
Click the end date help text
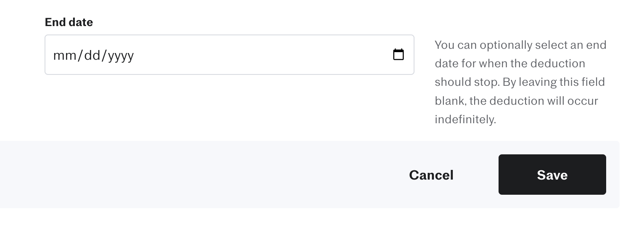[520, 82]
